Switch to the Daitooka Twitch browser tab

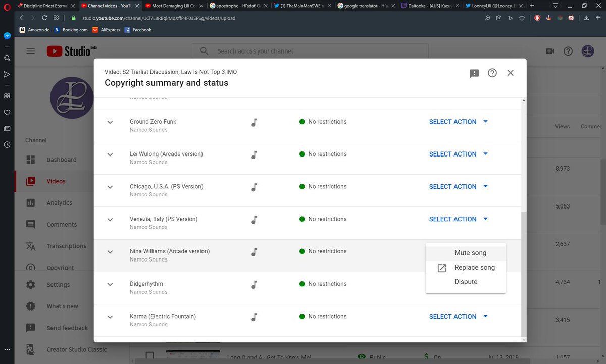pyautogui.click(x=429, y=6)
